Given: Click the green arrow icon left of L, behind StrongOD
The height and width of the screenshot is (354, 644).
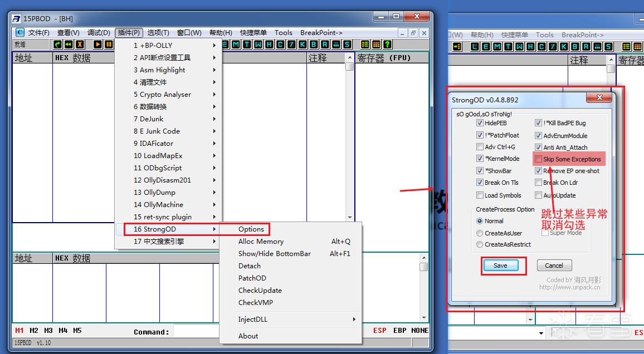Looking at the screenshot, I should (457, 46).
